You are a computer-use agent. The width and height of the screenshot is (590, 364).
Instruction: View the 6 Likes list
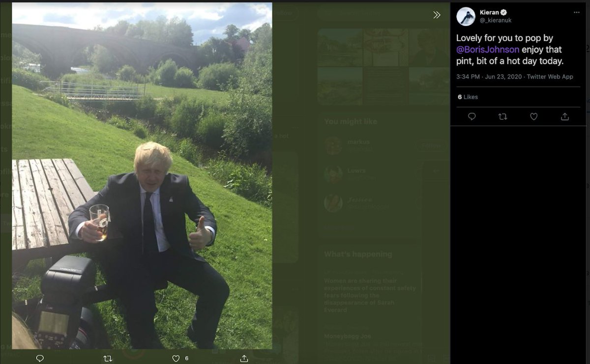click(x=468, y=97)
